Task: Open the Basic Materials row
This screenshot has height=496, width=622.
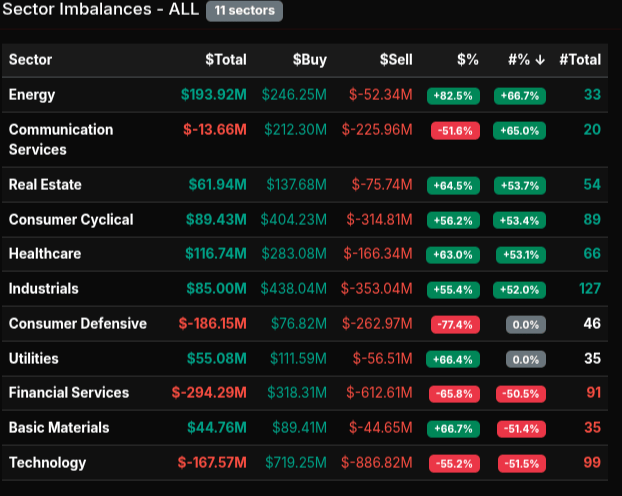Action: coord(59,428)
